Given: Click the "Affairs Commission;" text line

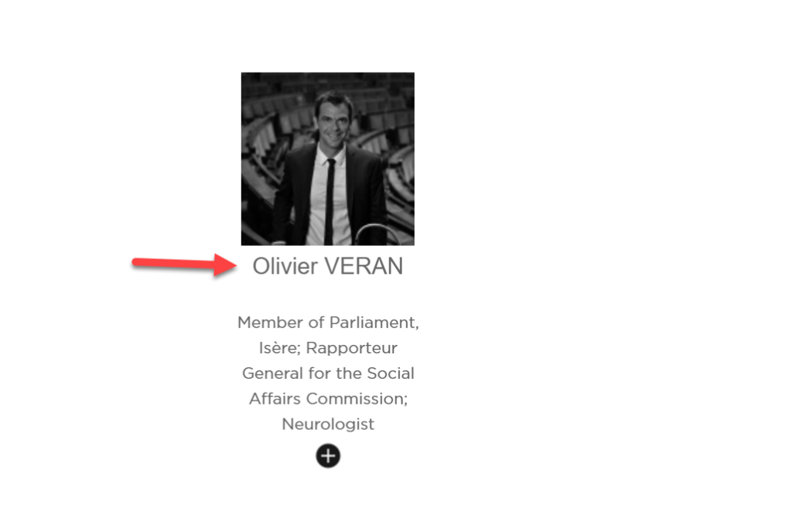Looking at the screenshot, I should click(x=328, y=399).
